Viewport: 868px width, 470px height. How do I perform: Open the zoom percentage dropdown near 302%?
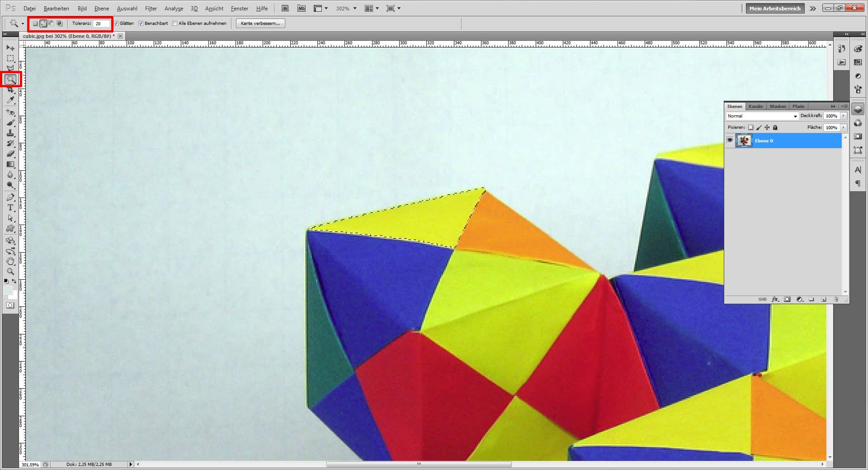(x=354, y=8)
